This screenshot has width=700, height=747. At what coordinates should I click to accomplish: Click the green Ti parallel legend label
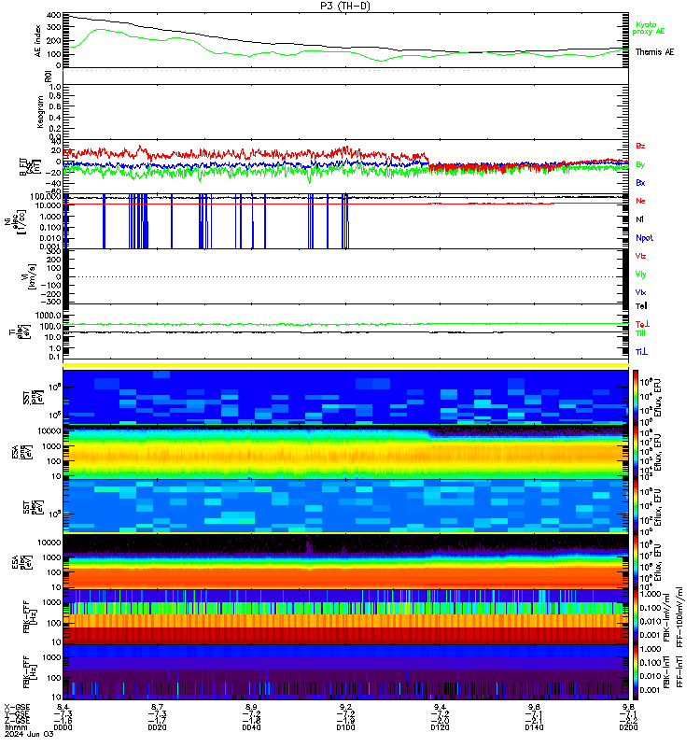(x=640, y=333)
